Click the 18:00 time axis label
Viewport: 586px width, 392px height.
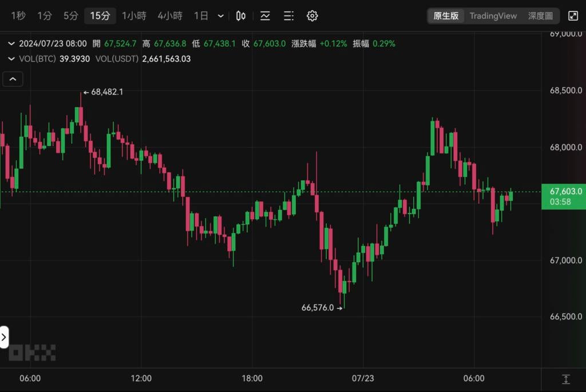[252, 378]
